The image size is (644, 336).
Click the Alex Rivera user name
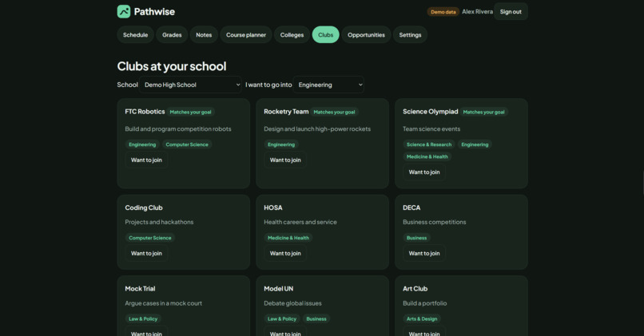(x=477, y=11)
